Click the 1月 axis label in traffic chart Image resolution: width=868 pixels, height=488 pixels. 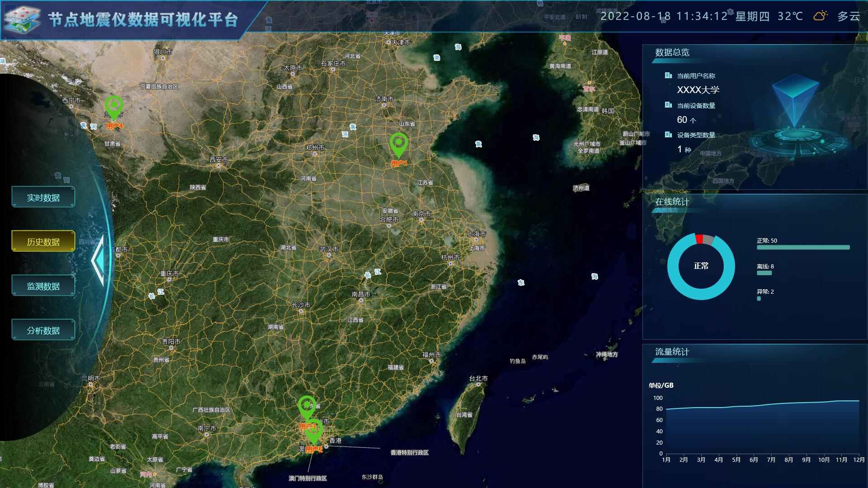pos(666,460)
